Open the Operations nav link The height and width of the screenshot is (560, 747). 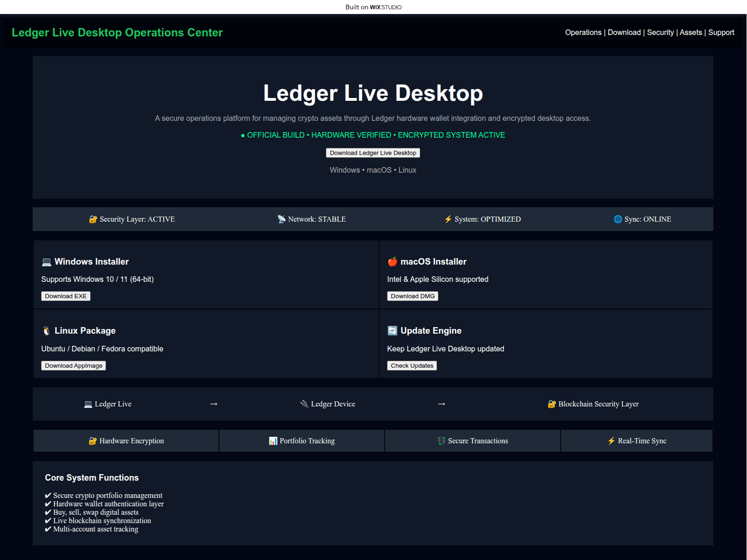click(x=583, y=33)
